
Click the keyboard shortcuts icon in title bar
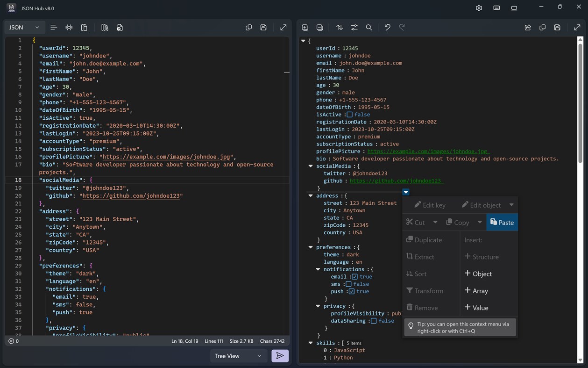496,8
